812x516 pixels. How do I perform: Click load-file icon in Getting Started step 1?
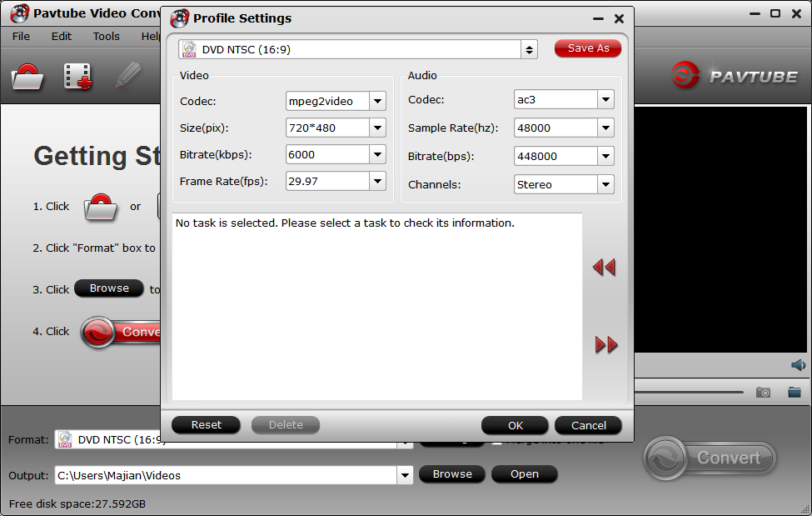(x=101, y=207)
